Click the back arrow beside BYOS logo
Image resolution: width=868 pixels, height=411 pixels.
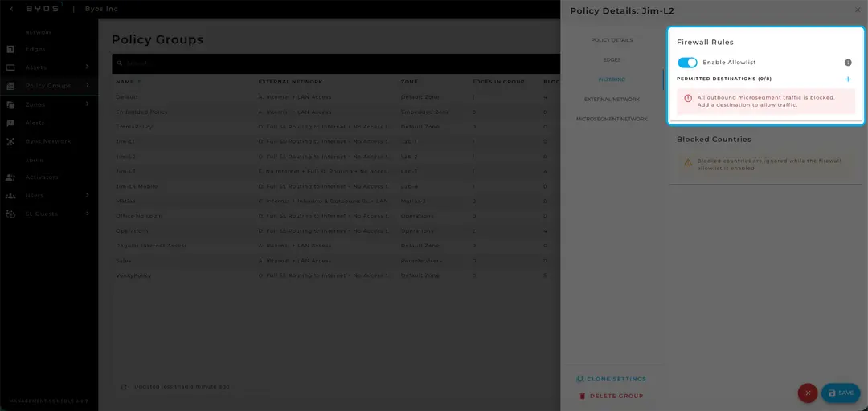[x=12, y=9]
